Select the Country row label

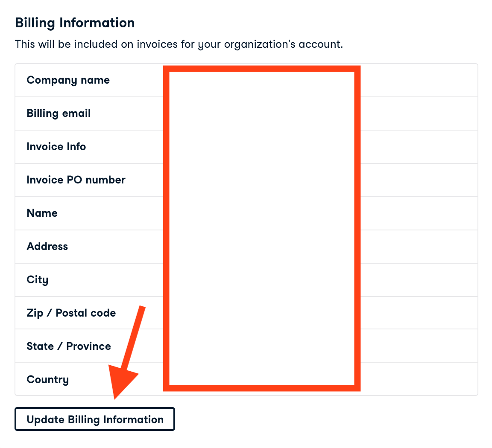coord(47,380)
